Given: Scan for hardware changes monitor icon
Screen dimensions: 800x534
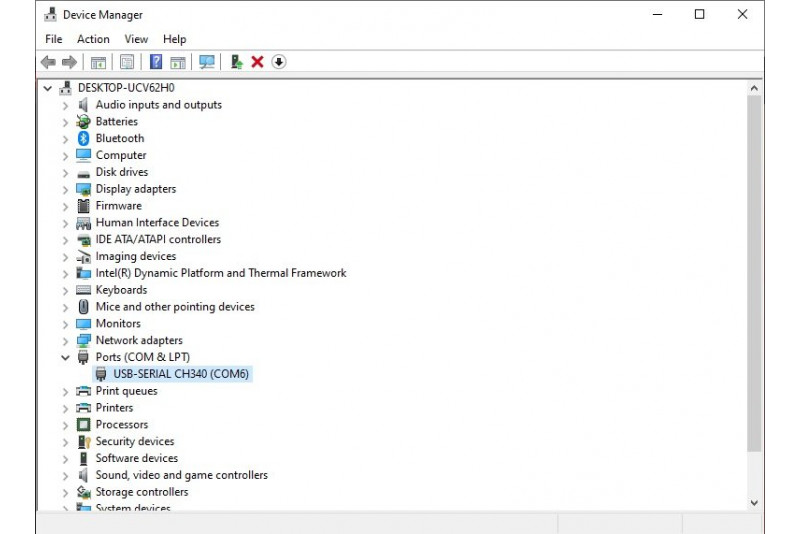Looking at the screenshot, I should tap(207, 62).
